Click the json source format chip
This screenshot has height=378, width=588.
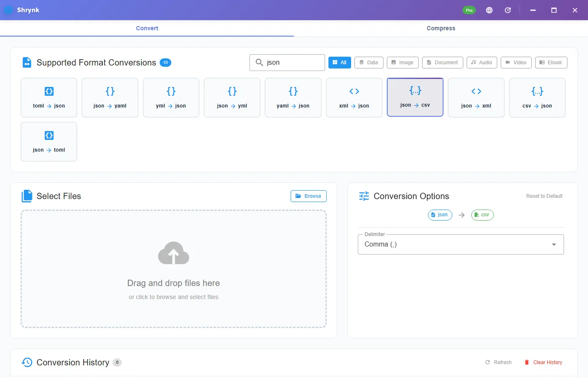(440, 215)
